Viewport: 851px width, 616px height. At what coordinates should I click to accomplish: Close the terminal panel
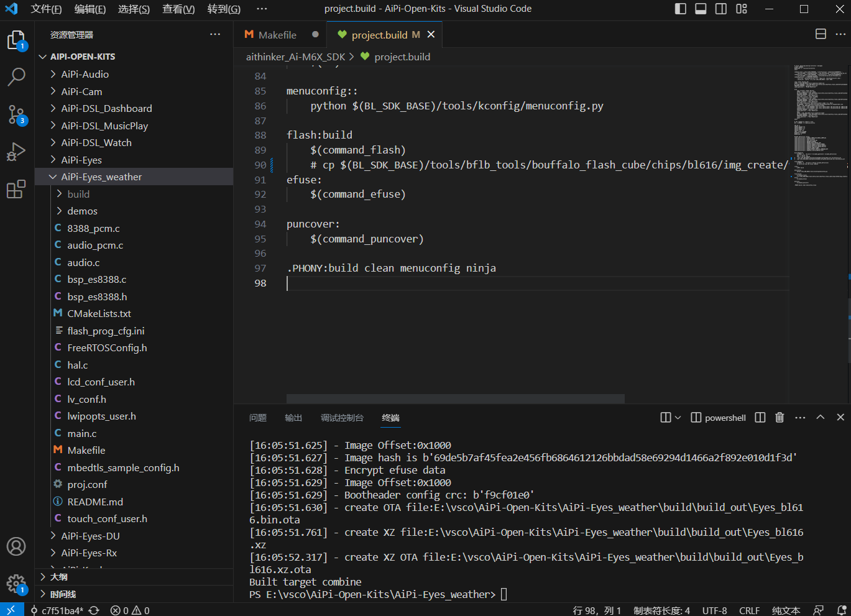(x=840, y=418)
